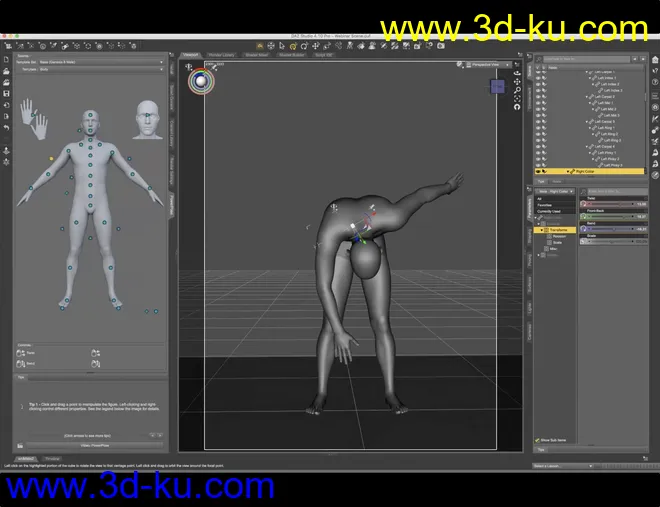This screenshot has width=660, height=507.
Task: Toggle visibility eye for Right Collar
Action: (539, 172)
